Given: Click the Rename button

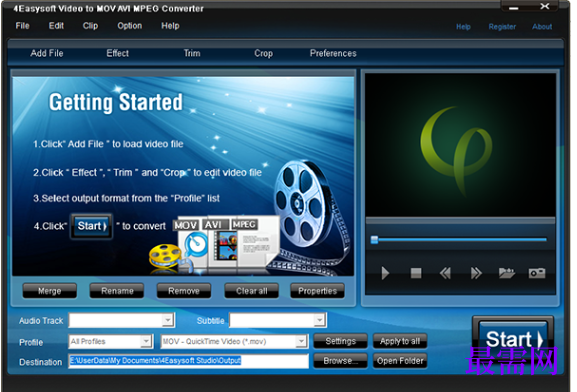Looking at the screenshot, I should pyautogui.click(x=117, y=291).
